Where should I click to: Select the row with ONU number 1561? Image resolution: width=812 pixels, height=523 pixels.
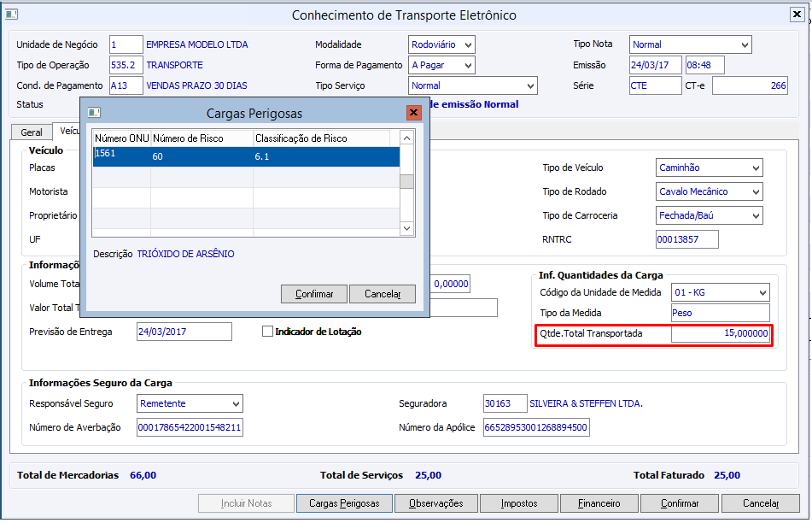coord(246,156)
